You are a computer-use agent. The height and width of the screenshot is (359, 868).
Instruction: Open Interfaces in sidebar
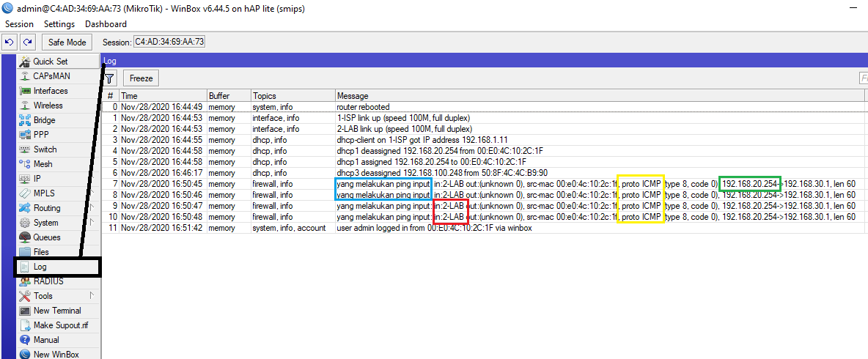pyautogui.click(x=59, y=91)
